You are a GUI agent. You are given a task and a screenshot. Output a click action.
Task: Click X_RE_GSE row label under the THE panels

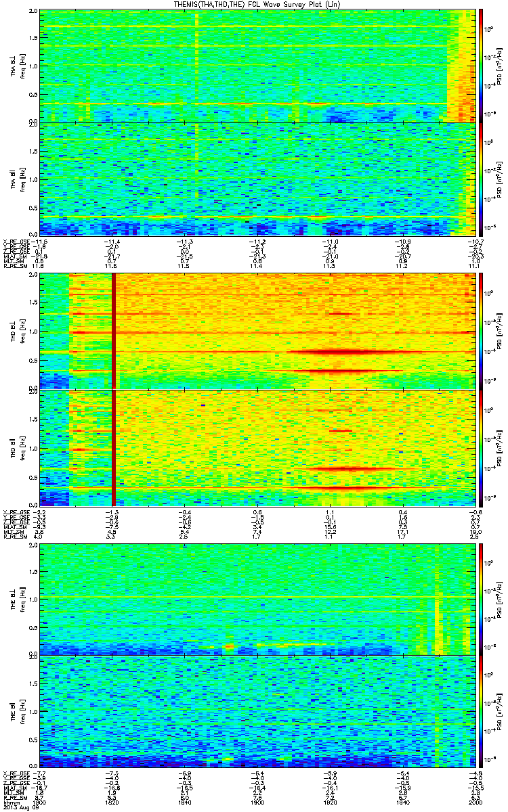click(18, 773)
